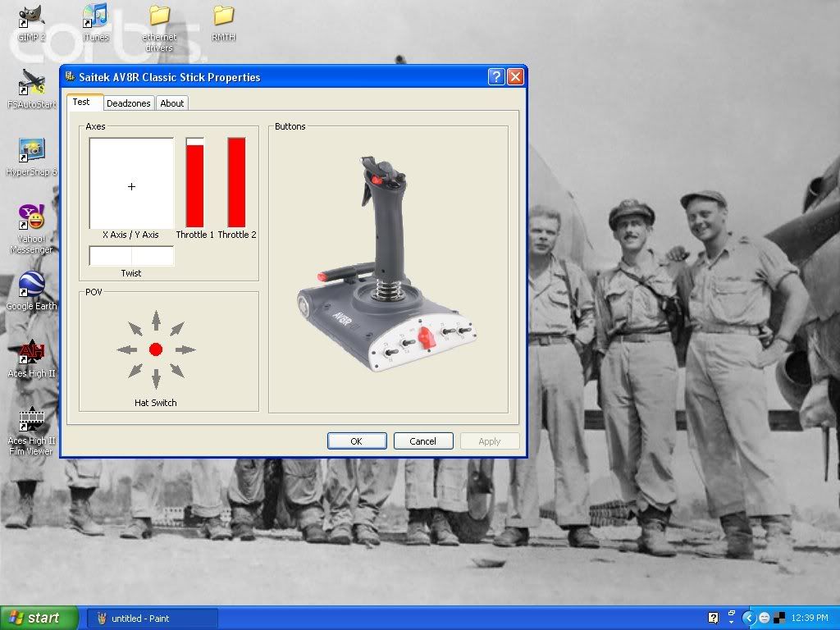Screen dimensions: 840x630
Task: Open the GIMP 2 desktop shortcut
Action: coord(31,23)
